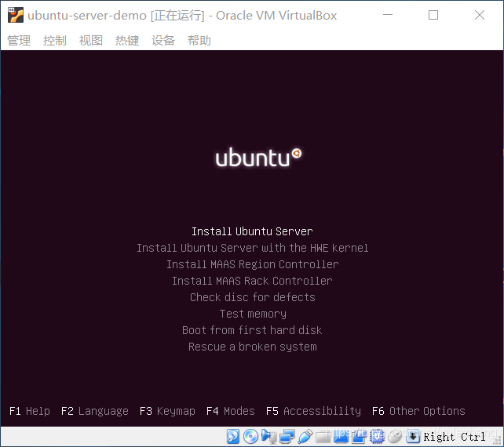Select the Test memory entry

click(253, 314)
